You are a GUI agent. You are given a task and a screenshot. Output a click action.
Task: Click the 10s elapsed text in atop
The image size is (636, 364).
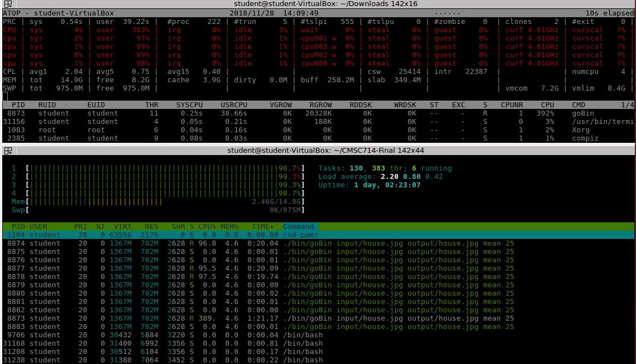coord(610,13)
